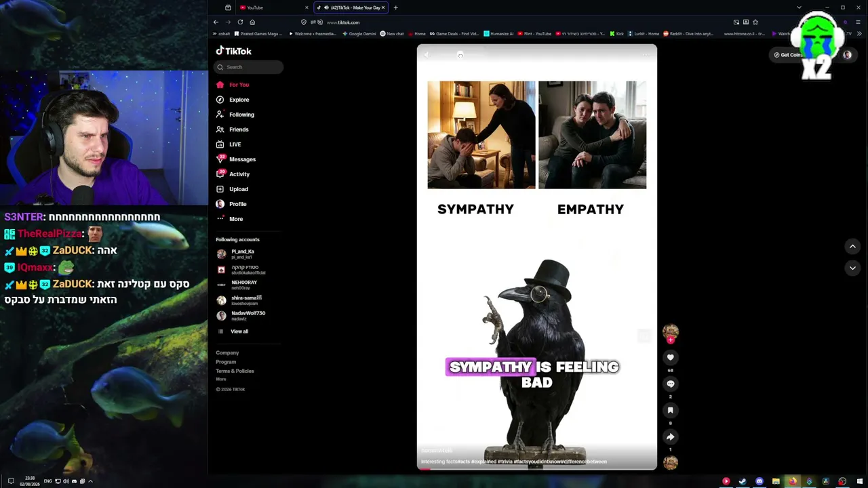Open the Reddit bookmark
The height and width of the screenshot is (488, 868).
tap(688, 34)
